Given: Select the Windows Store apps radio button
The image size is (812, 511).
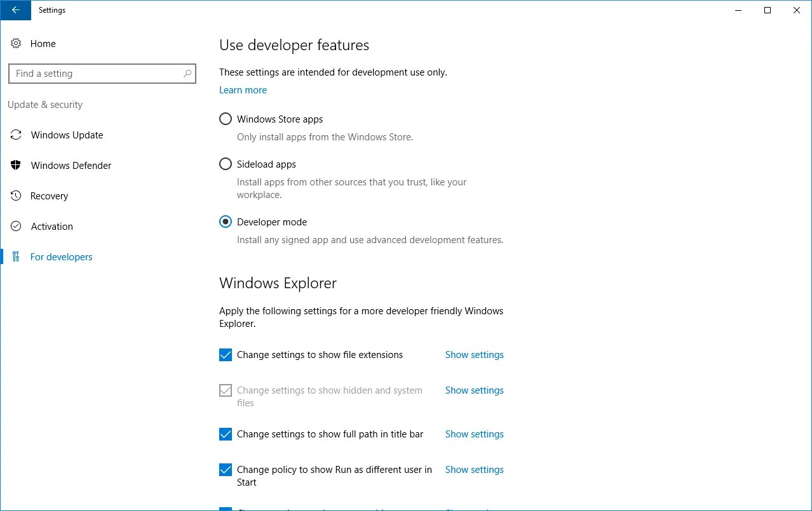Looking at the screenshot, I should click(x=226, y=119).
